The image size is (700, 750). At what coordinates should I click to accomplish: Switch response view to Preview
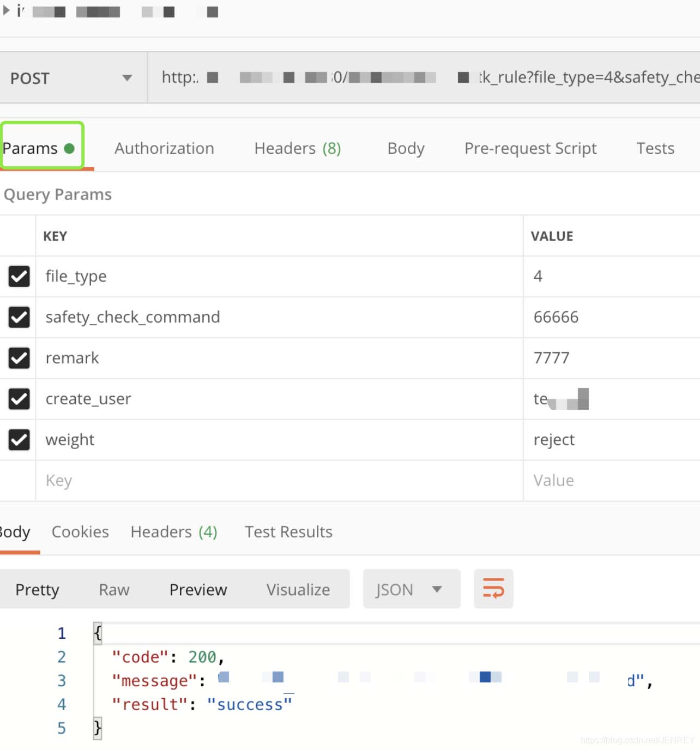point(198,589)
